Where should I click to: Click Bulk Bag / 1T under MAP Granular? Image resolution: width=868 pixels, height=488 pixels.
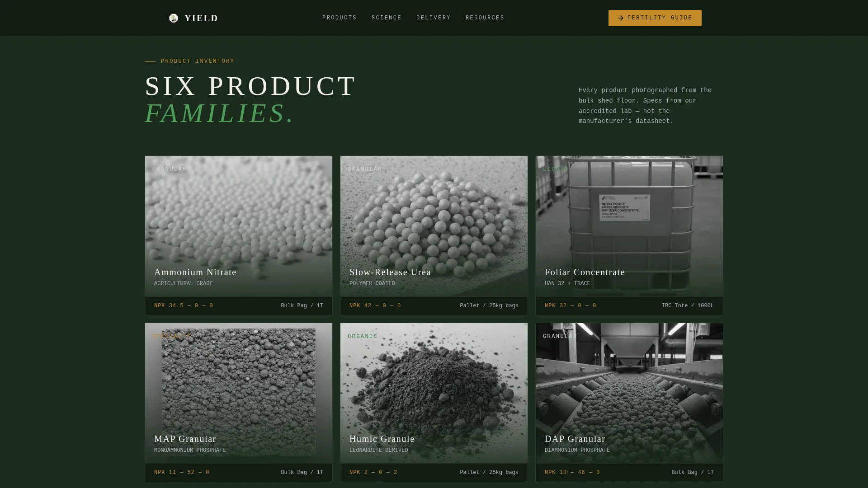point(302,473)
